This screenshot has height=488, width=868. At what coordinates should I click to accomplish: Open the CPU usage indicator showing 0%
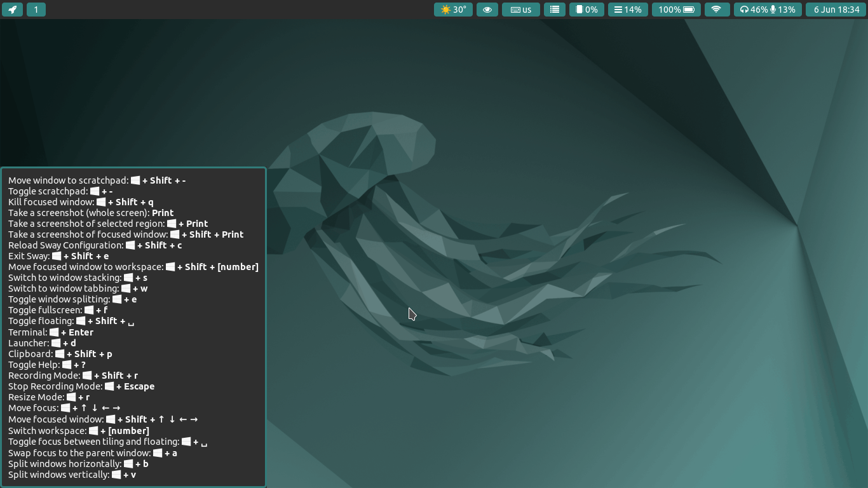point(587,10)
